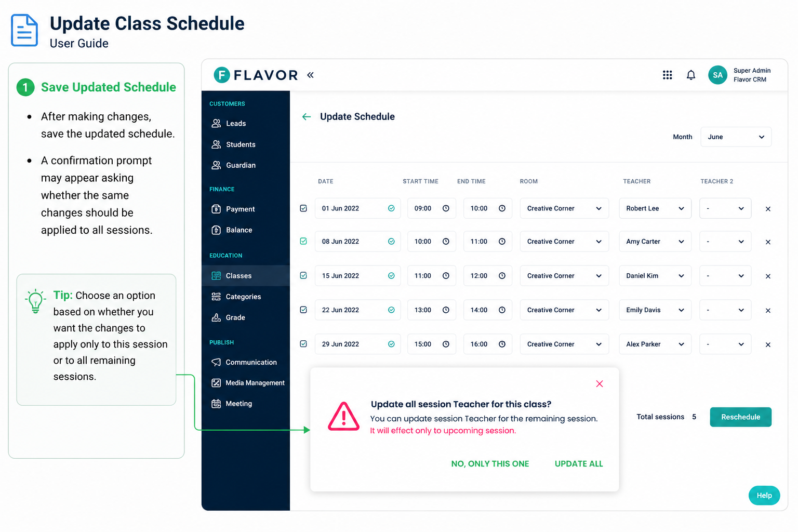Click the date check icon for 22 Jun 2022
Viewport: 798px width, 532px height.
(x=391, y=310)
